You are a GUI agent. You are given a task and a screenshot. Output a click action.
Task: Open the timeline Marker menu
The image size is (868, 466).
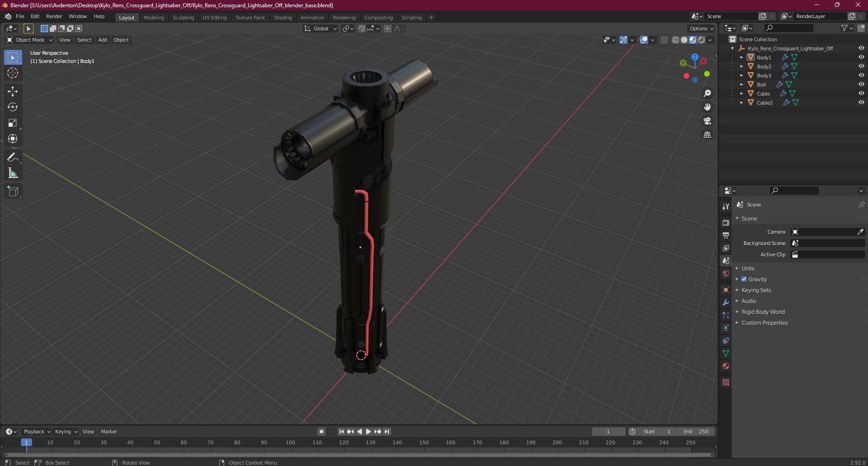tap(109, 432)
